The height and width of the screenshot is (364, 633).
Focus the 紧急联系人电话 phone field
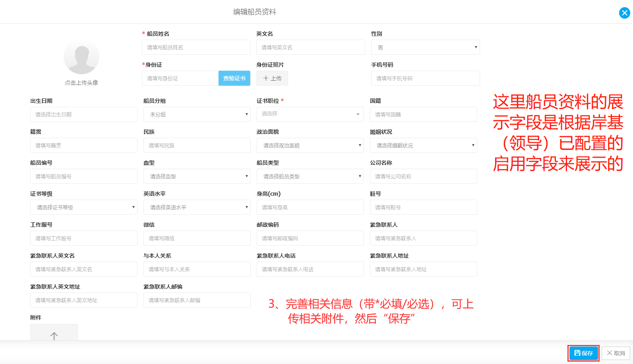point(310,269)
